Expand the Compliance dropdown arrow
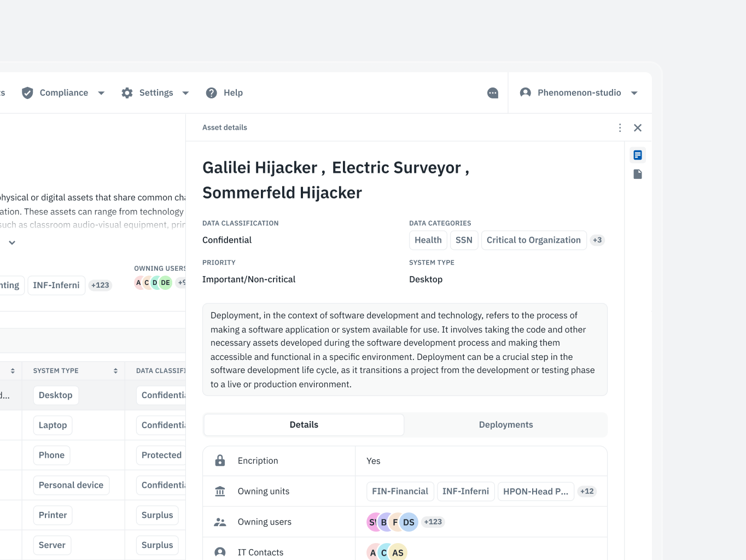 (101, 94)
